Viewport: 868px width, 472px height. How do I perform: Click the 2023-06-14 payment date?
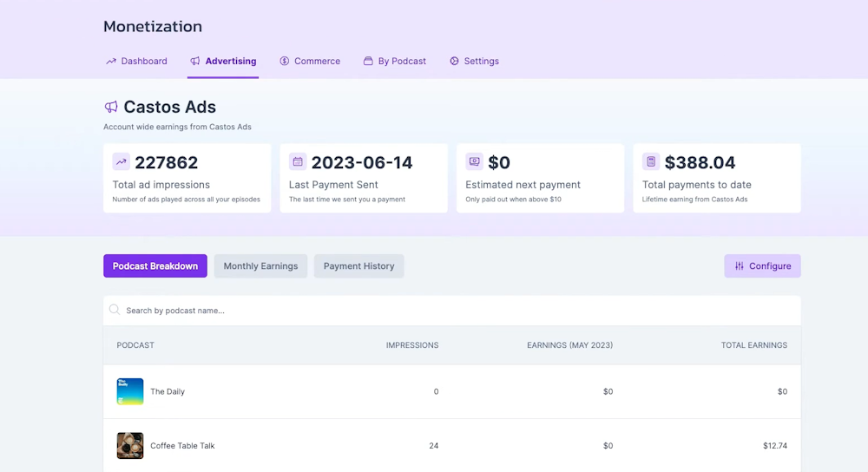click(362, 162)
